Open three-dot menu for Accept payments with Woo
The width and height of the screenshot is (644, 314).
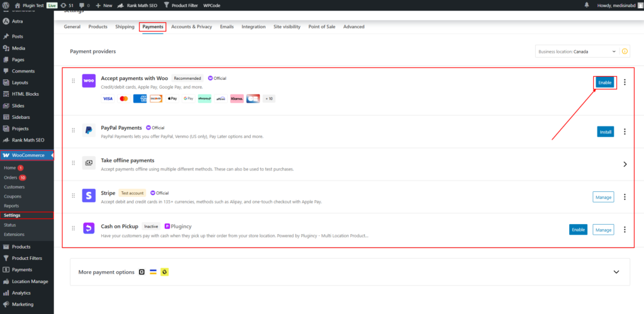625,82
